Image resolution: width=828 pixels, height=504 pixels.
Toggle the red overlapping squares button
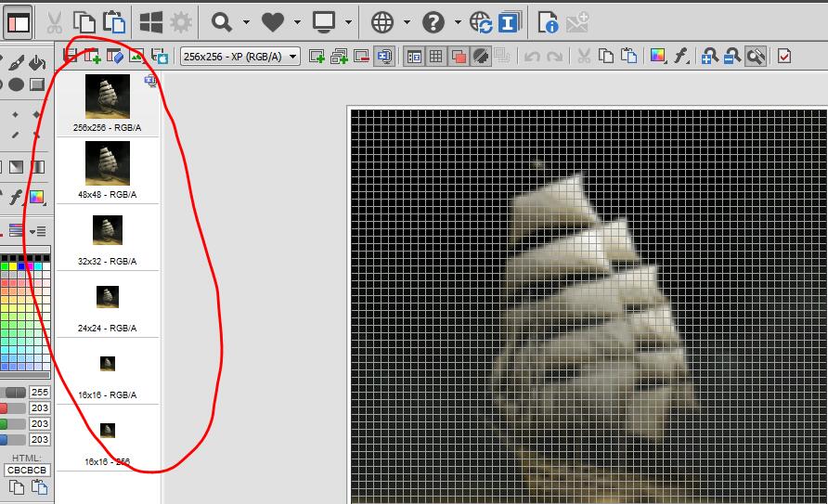[459, 56]
